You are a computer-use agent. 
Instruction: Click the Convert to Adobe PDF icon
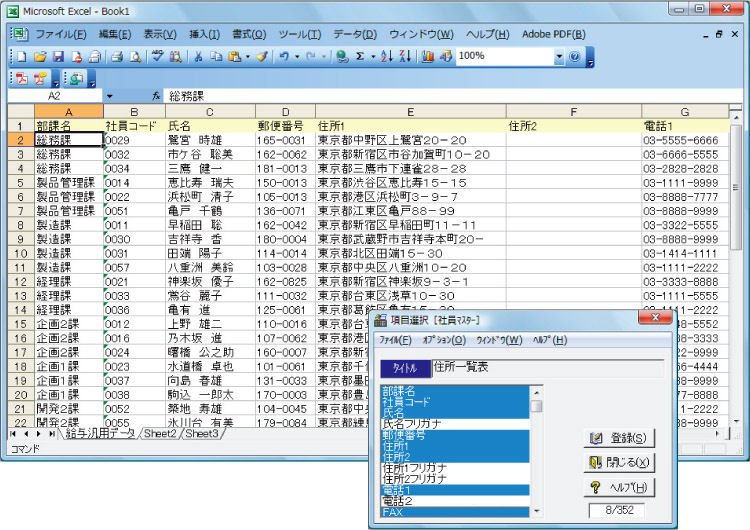click(22, 79)
